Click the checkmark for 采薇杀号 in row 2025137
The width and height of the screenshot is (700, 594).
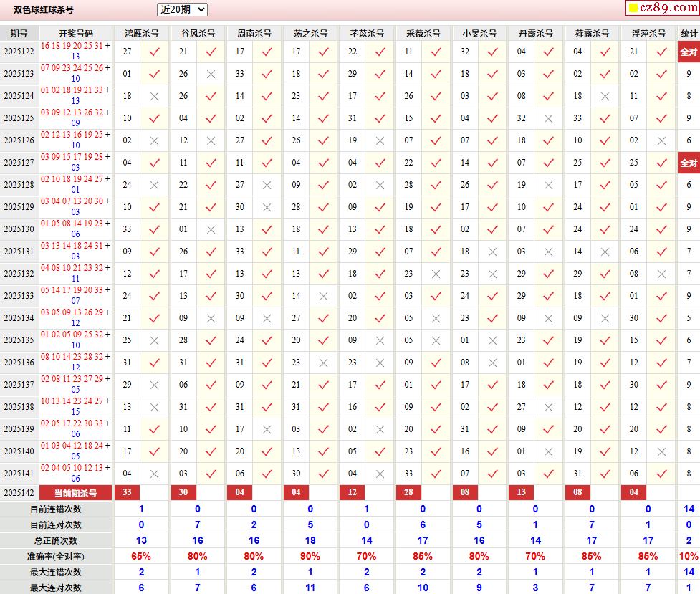(436, 385)
